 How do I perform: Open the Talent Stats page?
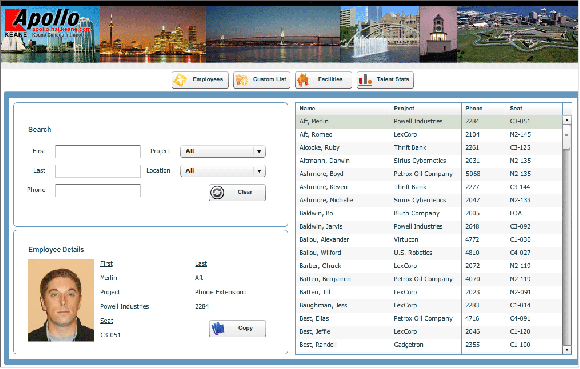coord(385,80)
